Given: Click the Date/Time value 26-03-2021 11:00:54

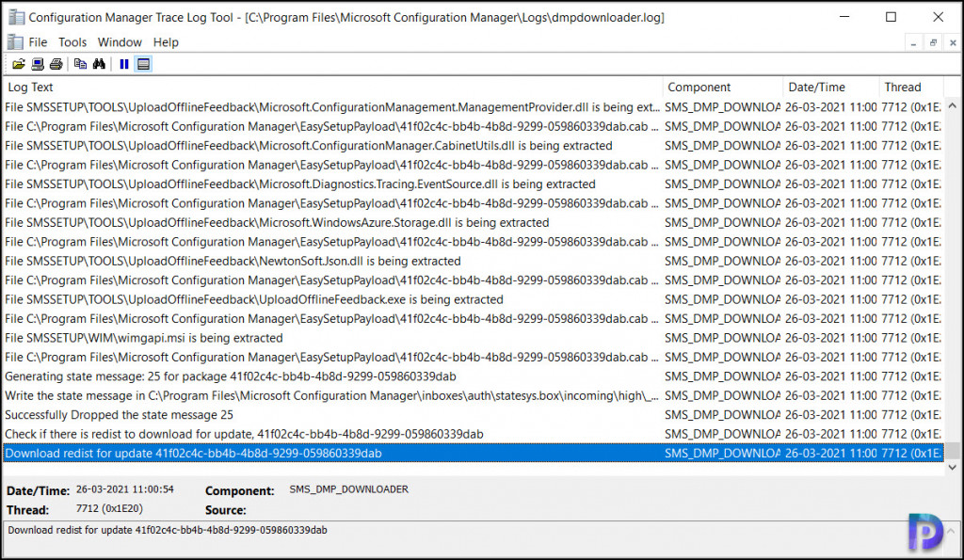Looking at the screenshot, I should click(125, 489).
